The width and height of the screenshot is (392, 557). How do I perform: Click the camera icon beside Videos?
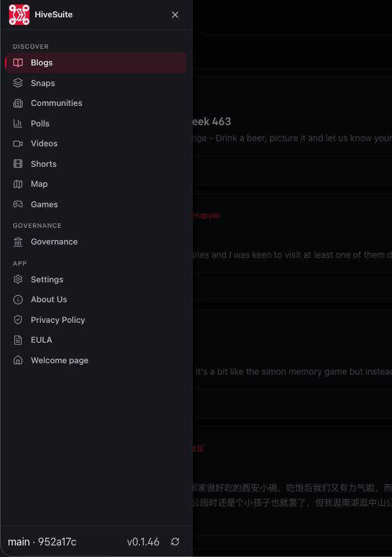[18, 144]
